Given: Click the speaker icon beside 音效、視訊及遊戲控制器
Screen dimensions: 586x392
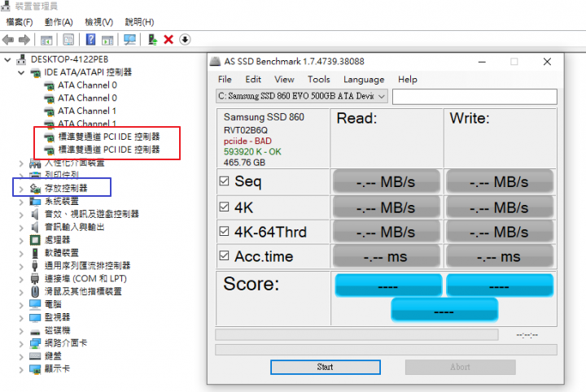Looking at the screenshot, I should [35, 214].
